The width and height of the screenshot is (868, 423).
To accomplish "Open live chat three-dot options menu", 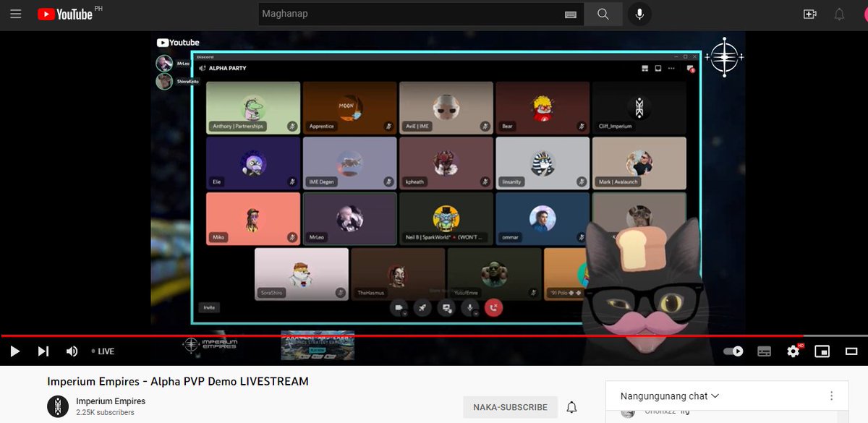I will coord(832,396).
